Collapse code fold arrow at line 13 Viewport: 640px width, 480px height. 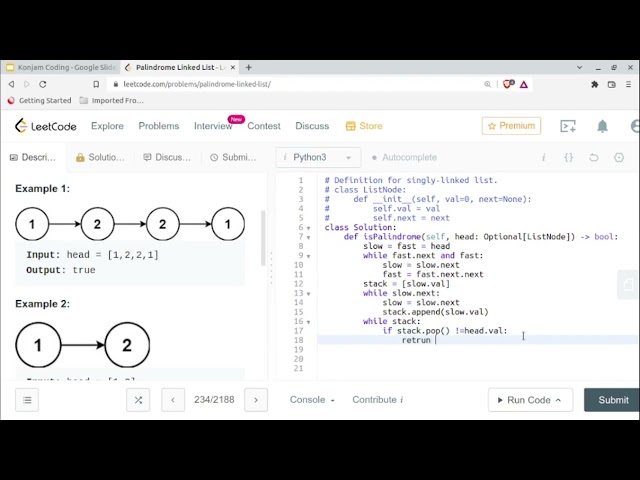[x=309, y=294]
